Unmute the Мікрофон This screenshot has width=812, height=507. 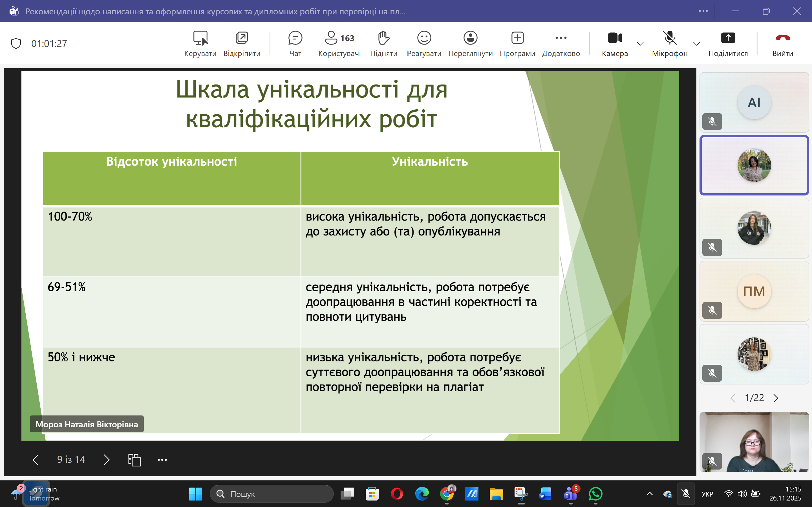669,38
